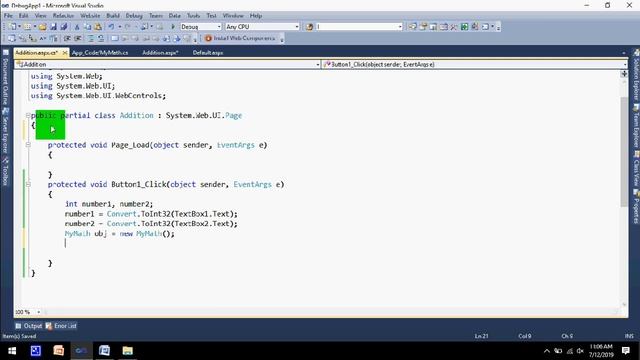Image resolution: width=640 pixels, height=360 pixels.
Task: Comment out selected lines icon
Action: pyautogui.click(x=91, y=38)
